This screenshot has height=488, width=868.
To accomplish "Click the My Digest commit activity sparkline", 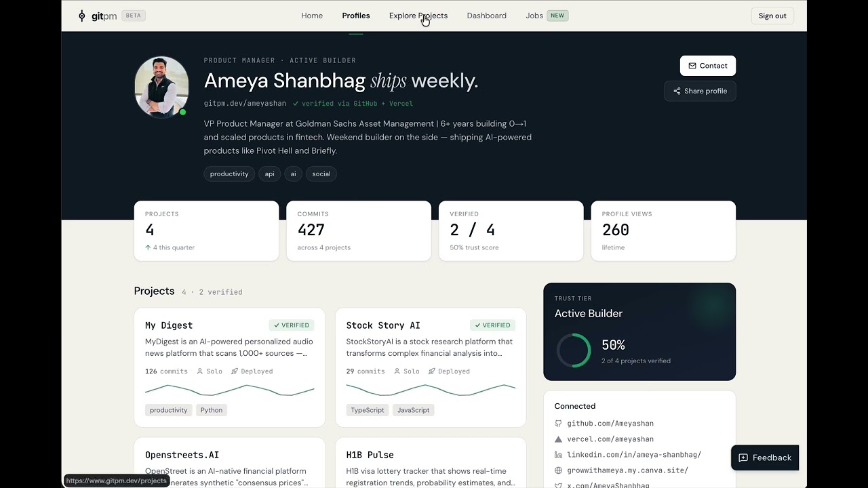I will [230, 390].
